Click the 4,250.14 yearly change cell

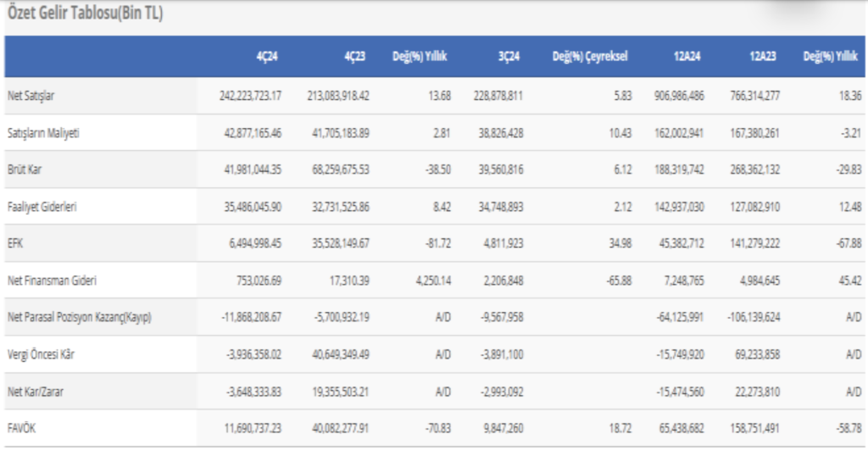point(426,281)
